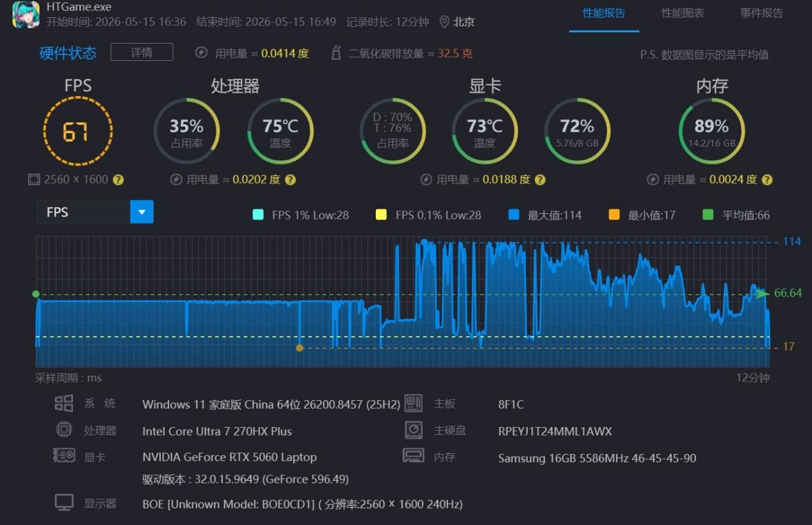Screen dimensions: 812x525
Task: Click the GPU 73℃ temperature gauge
Action: (x=485, y=131)
